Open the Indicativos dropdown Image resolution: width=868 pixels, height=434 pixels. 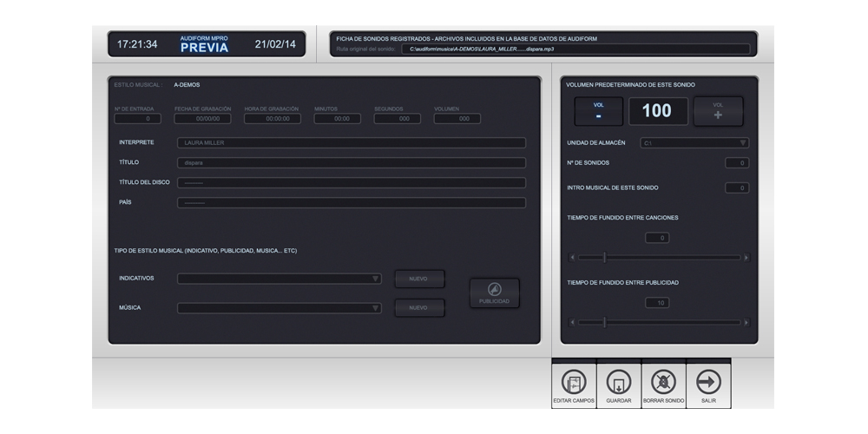(279, 279)
